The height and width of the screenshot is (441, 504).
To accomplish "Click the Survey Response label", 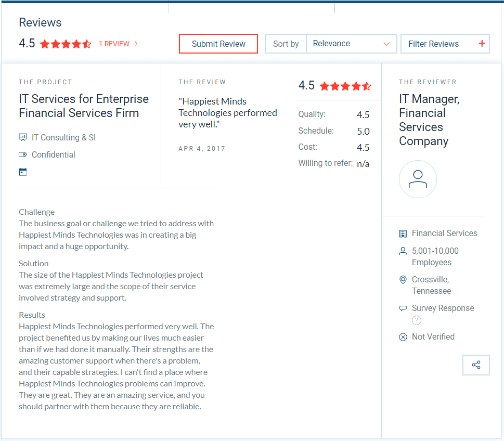I will 443,308.
